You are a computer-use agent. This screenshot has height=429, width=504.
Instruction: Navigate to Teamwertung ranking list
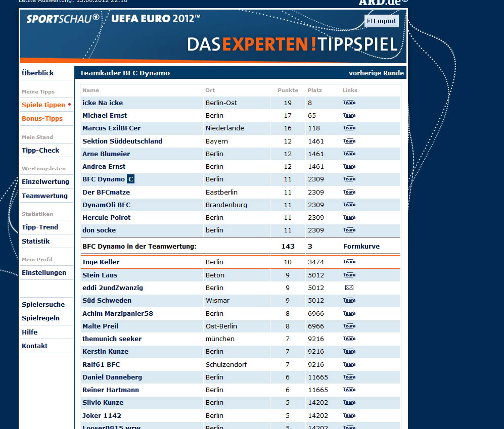click(x=44, y=196)
